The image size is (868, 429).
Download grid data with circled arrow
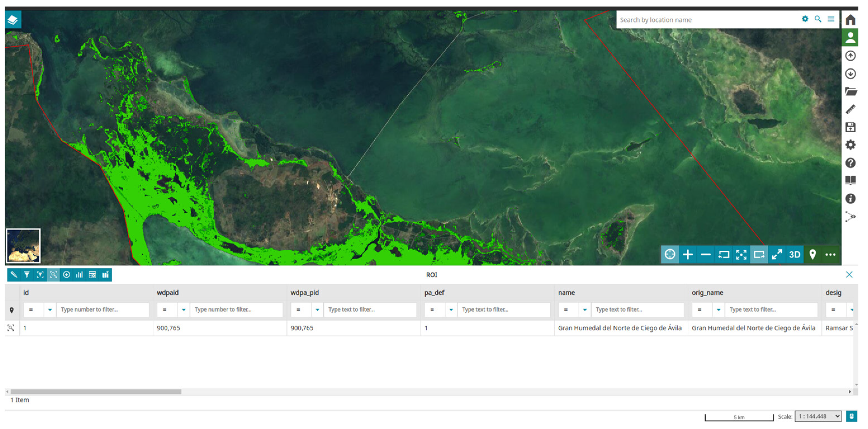(67, 275)
